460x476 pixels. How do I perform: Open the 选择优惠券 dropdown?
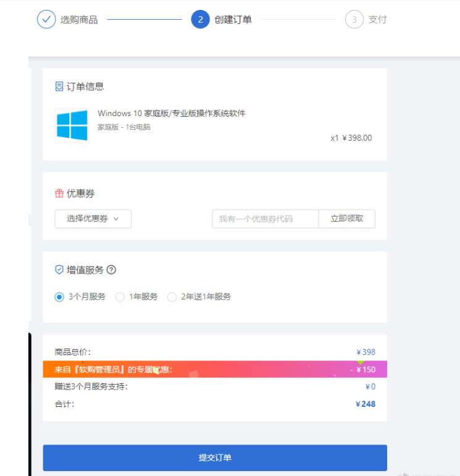pyautogui.click(x=93, y=219)
